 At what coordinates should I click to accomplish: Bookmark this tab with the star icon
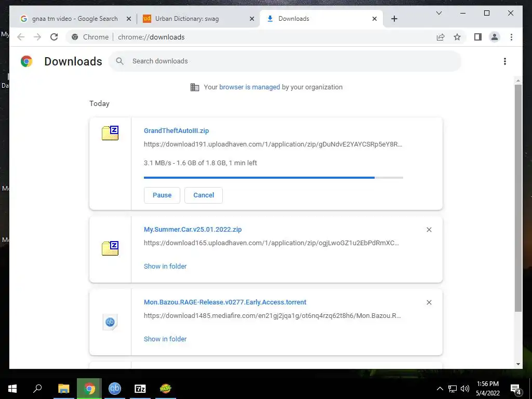[457, 37]
